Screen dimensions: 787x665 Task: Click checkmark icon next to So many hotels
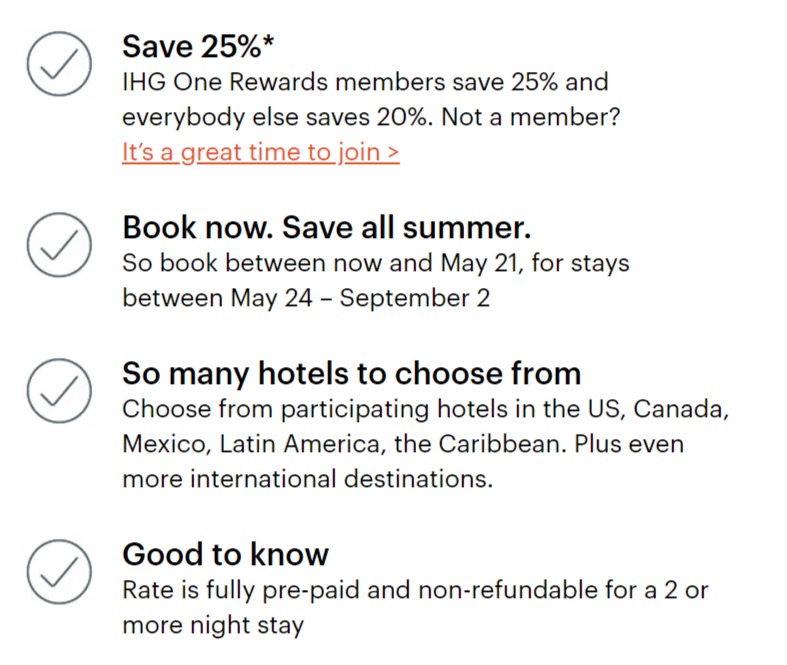[x=59, y=392]
